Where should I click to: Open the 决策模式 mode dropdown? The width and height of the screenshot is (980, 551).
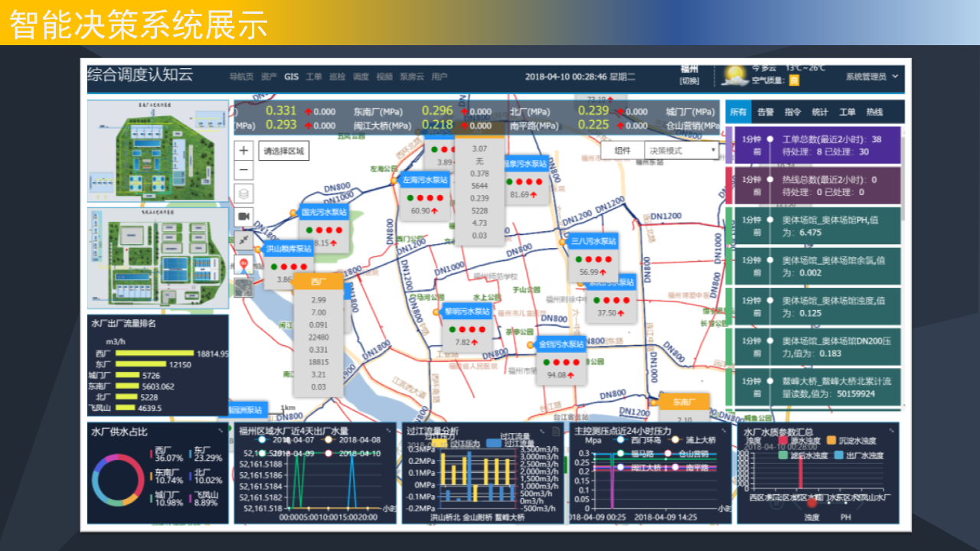pyautogui.click(x=682, y=151)
